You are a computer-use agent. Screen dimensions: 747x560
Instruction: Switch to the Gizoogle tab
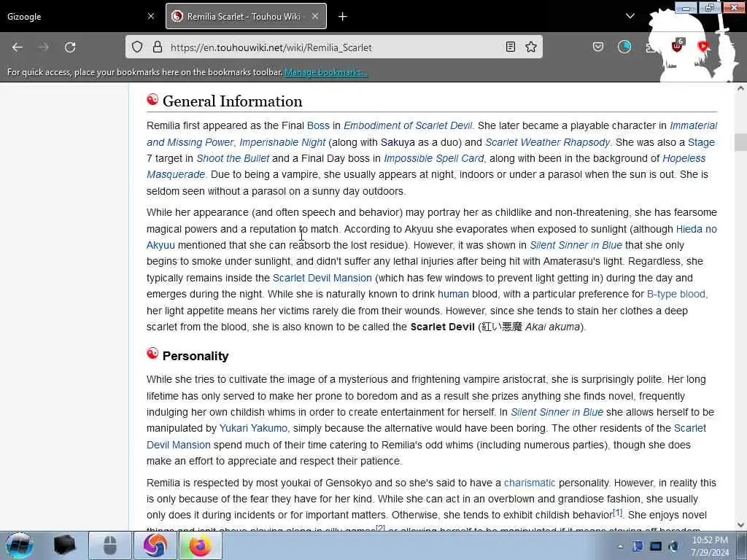tap(80, 16)
